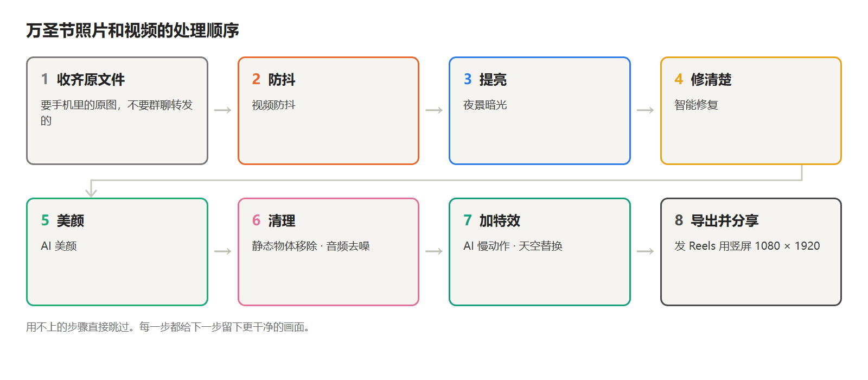Select step 2 heading 防抖
Screen dimensions: 868x380
pos(282,80)
